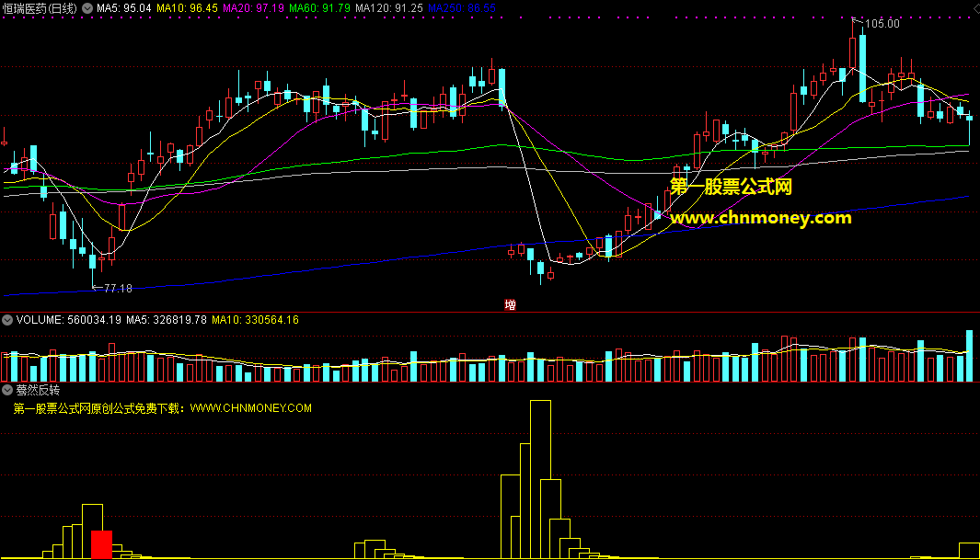
Task: Click the volume MA5: 326819.78 label
Action: click(x=167, y=320)
